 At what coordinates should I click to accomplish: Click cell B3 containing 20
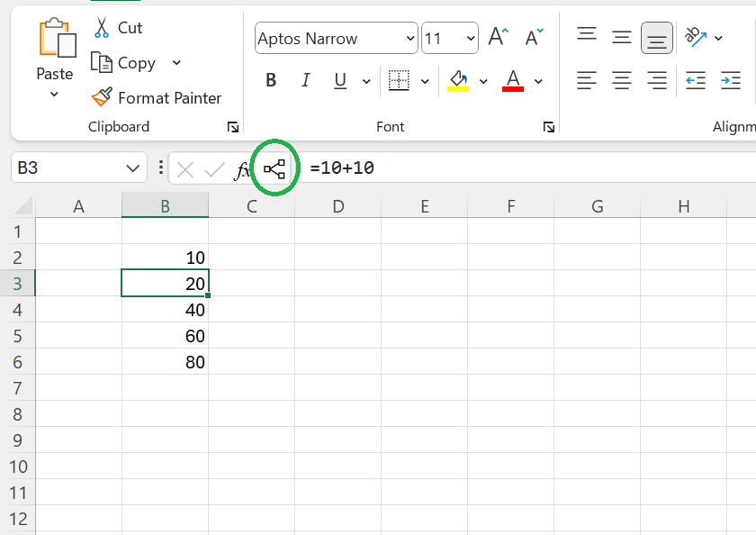point(165,283)
